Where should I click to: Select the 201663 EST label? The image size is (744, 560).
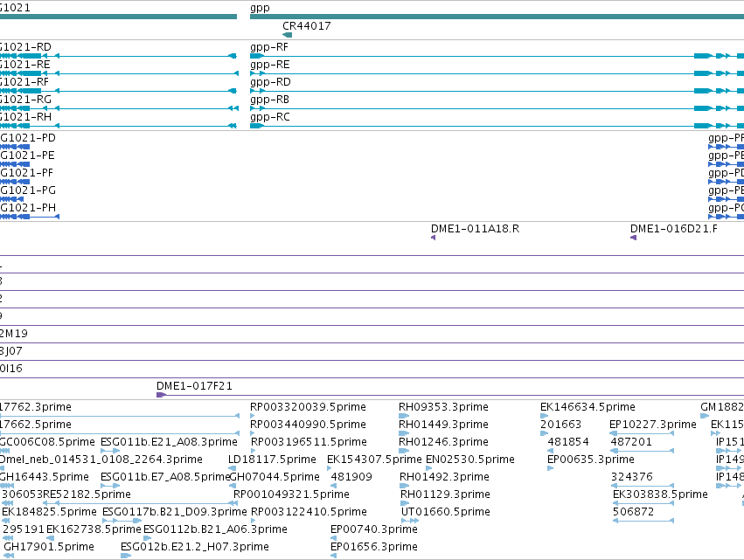tap(560, 425)
